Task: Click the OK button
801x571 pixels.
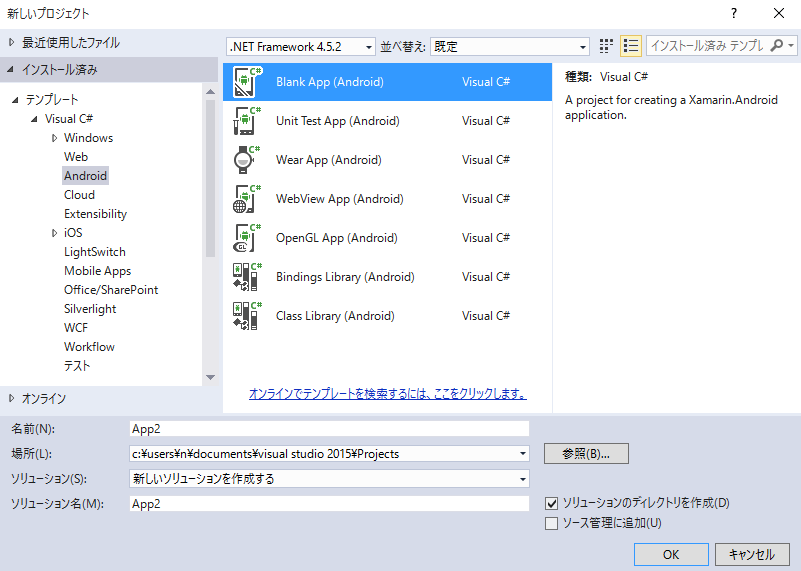Action: click(671, 555)
